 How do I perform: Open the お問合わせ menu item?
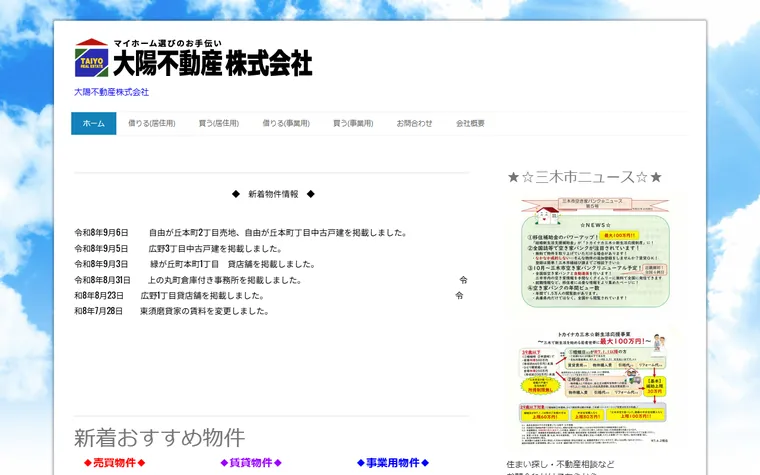tap(414, 124)
